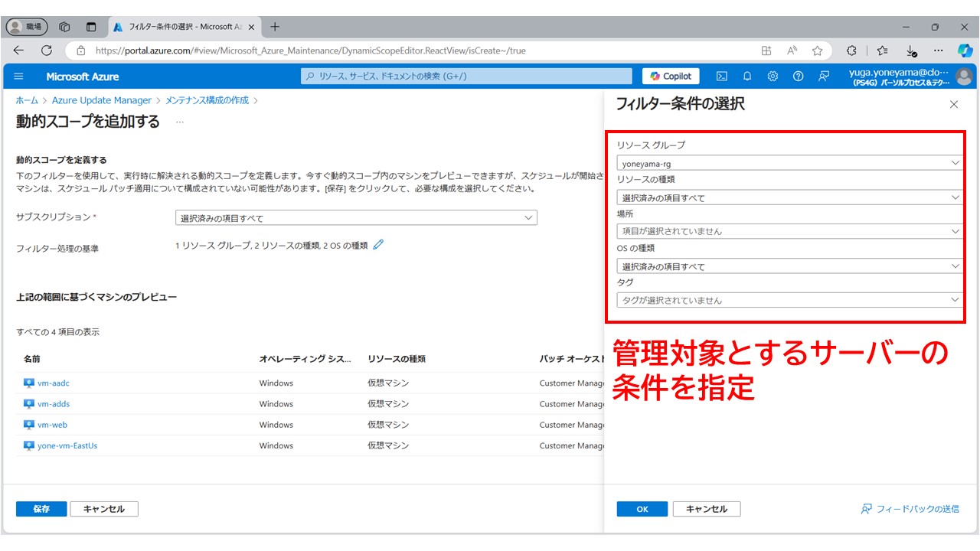The width and height of the screenshot is (980, 551).
Task: Open the portal hamburger menu
Action: click(19, 76)
